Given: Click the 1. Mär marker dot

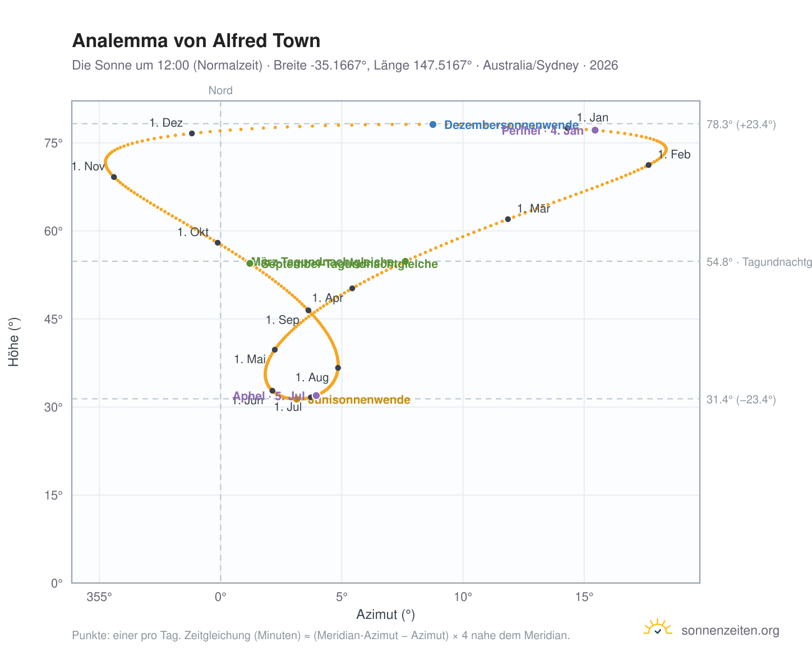Looking at the screenshot, I should point(508,219).
